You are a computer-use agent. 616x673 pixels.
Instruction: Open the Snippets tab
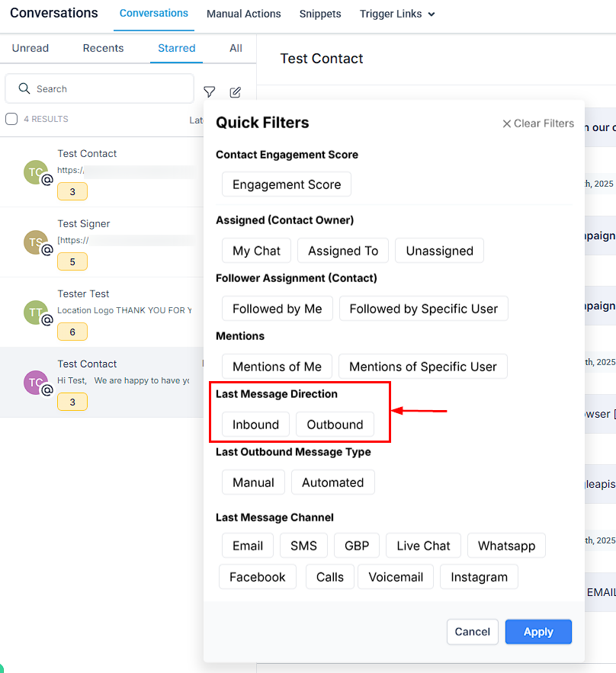[320, 14]
